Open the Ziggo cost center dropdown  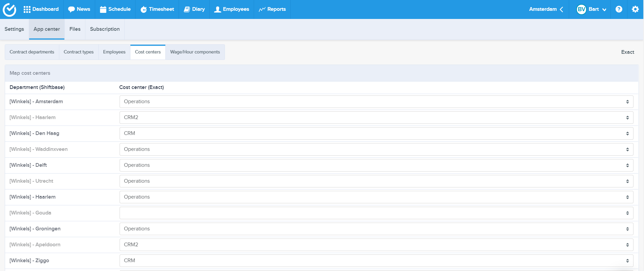pos(376,261)
